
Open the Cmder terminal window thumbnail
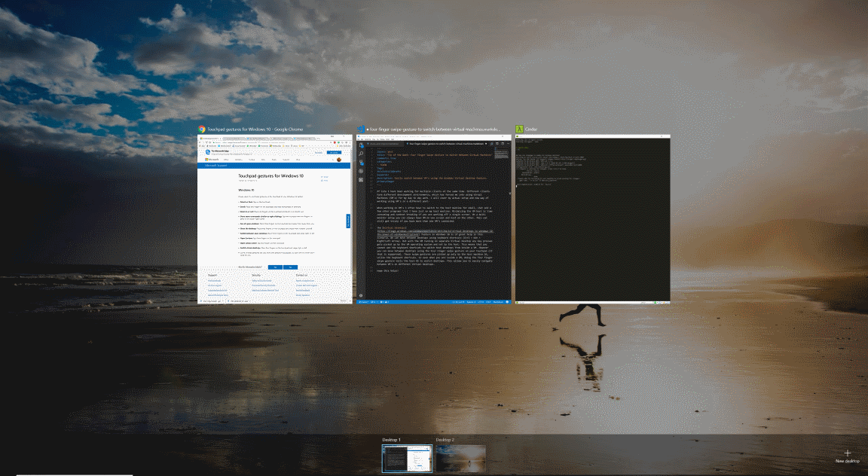pos(593,219)
